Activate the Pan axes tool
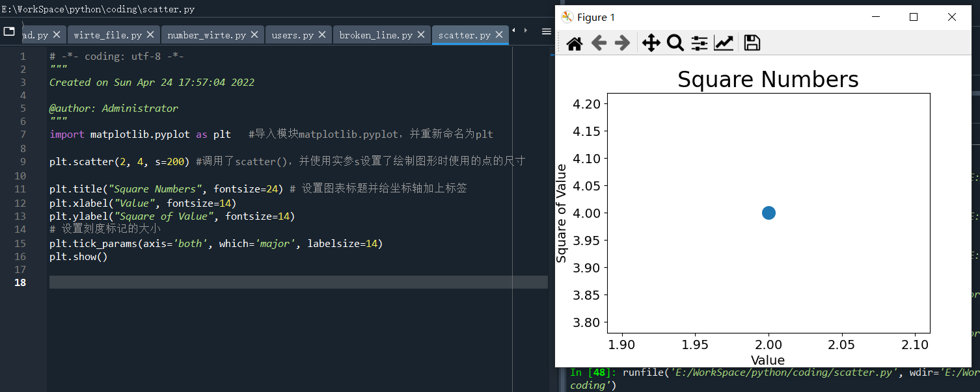This screenshot has height=392, width=980. click(x=651, y=44)
